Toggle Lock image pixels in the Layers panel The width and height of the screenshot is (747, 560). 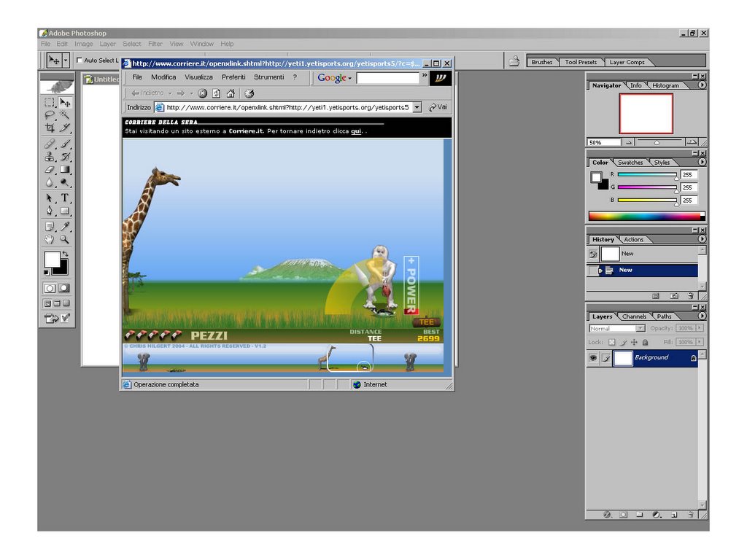click(x=623, y=342)
